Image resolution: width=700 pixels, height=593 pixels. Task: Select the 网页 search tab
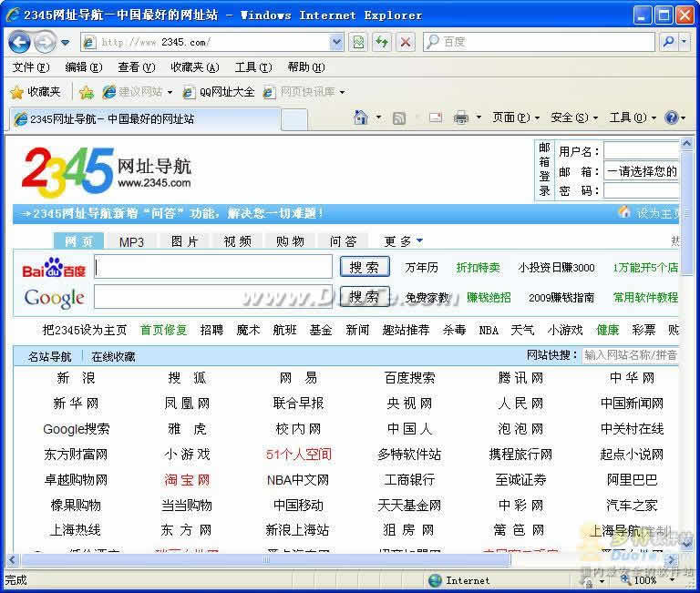coord(78,241)
